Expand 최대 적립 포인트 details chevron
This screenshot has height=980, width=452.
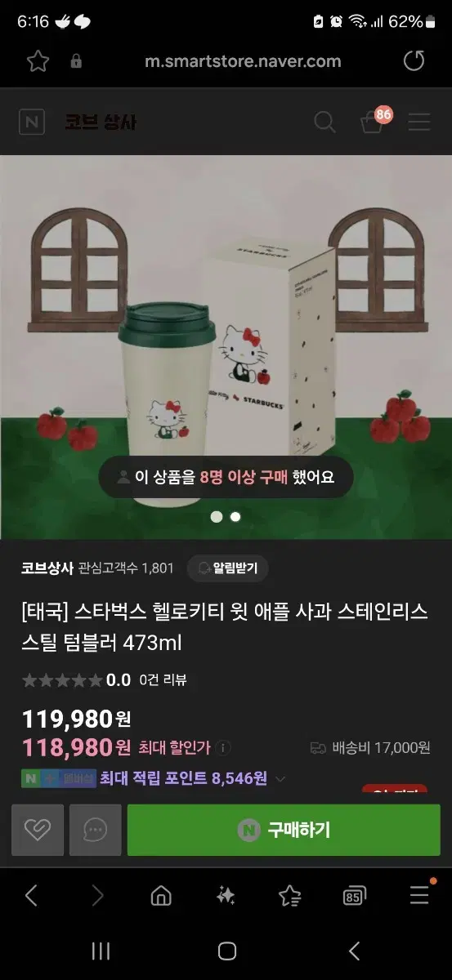[280, 779]
